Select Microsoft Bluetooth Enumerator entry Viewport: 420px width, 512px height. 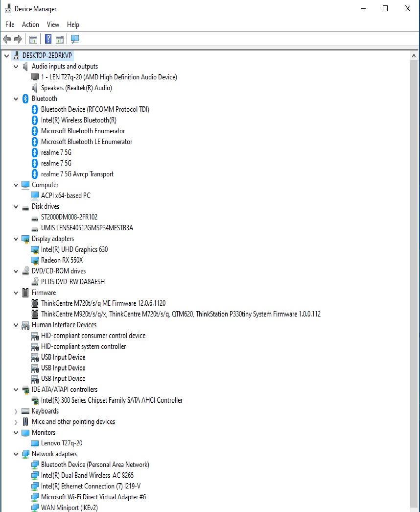pyautogui.click(x=83, y=131)
